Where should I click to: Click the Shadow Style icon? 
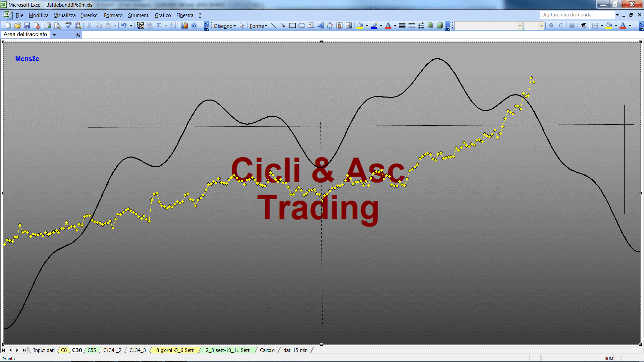pos(430,25)
